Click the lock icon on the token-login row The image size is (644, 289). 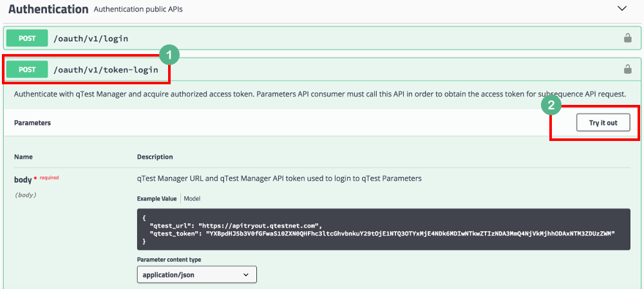[627, 70]
